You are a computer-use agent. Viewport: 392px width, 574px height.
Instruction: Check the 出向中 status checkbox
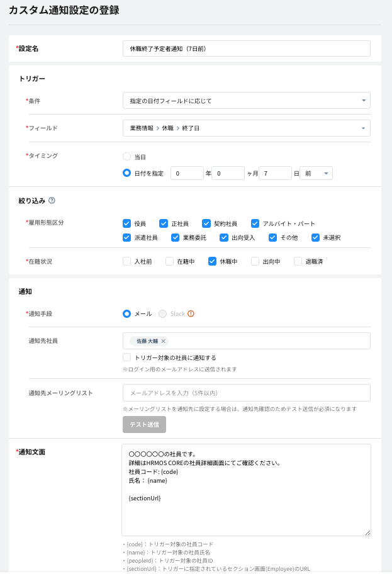point(255,261)
